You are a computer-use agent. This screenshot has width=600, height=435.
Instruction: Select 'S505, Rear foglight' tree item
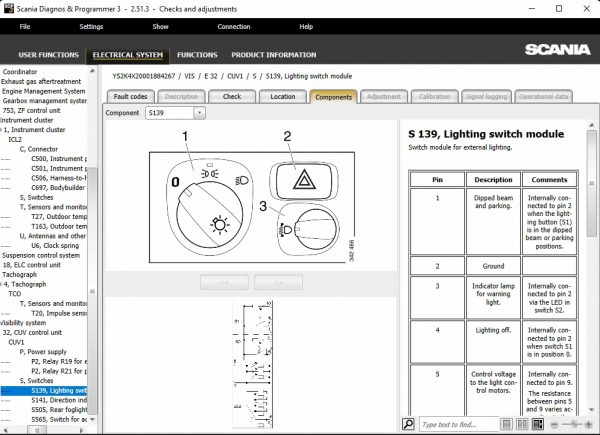tap(59, 410)
